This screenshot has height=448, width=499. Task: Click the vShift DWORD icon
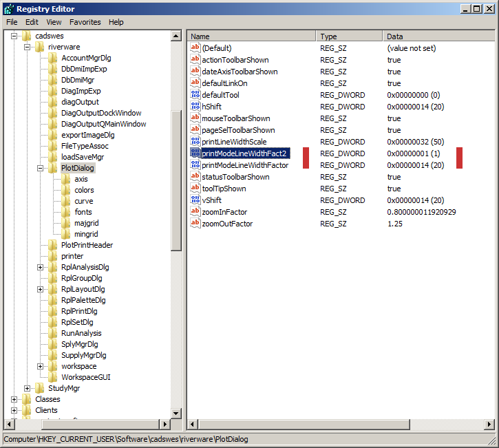point(195,200)
